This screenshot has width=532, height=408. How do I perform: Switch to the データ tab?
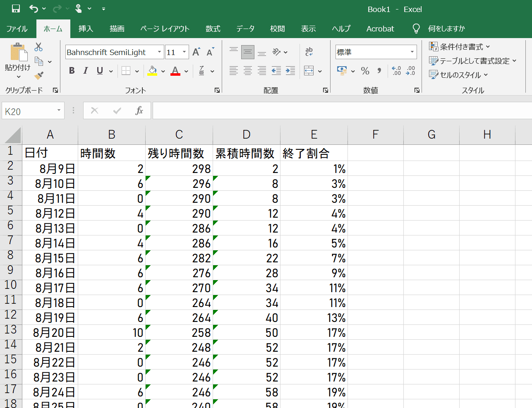pos(245,29)
